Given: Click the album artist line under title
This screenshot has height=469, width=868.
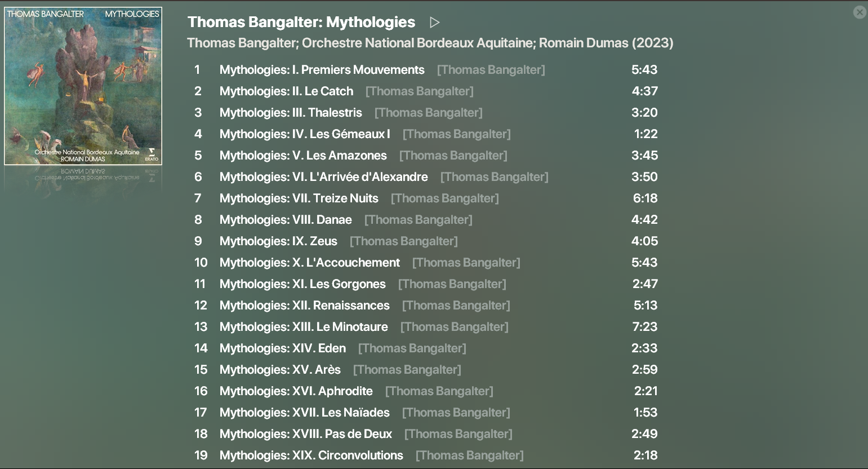Looking at the screenshot, I should [x=430, y=43].
